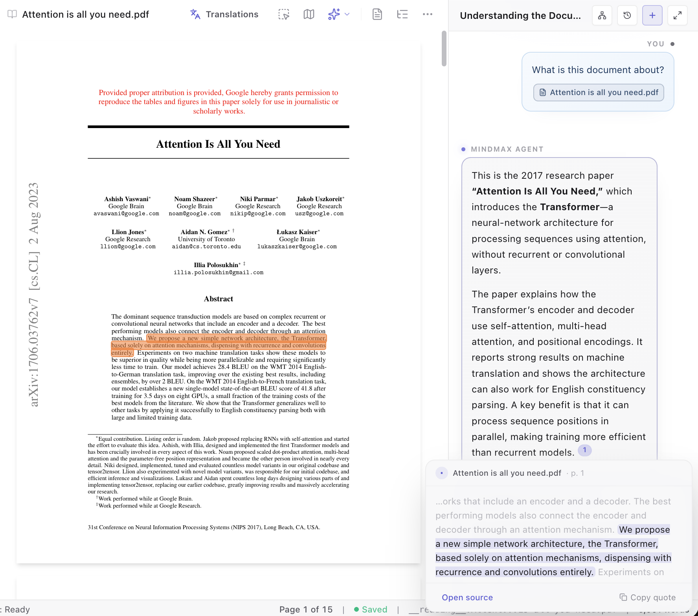Open chat history clock icon
Image resolution: width=698 pixels, height=616 pixels.
click(627, 15)
